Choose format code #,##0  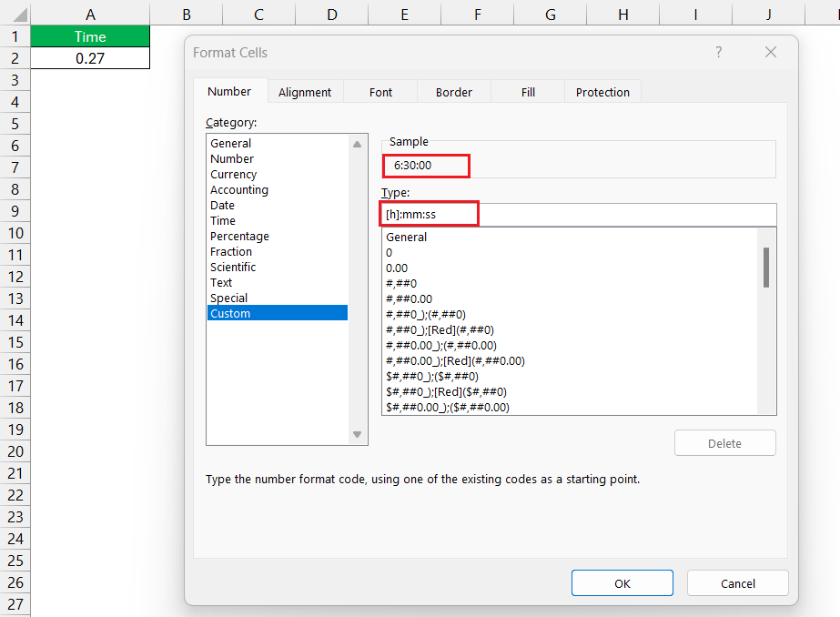pos(570,283)
